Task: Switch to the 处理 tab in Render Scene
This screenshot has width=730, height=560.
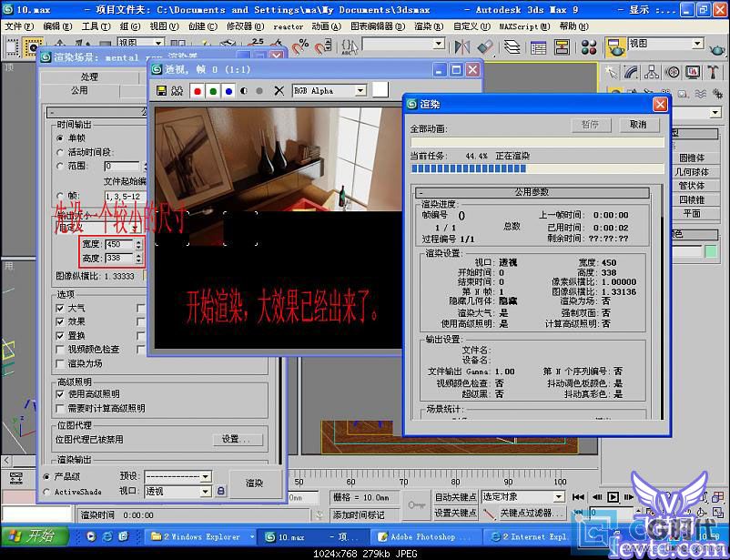Action: coord(89,76)
